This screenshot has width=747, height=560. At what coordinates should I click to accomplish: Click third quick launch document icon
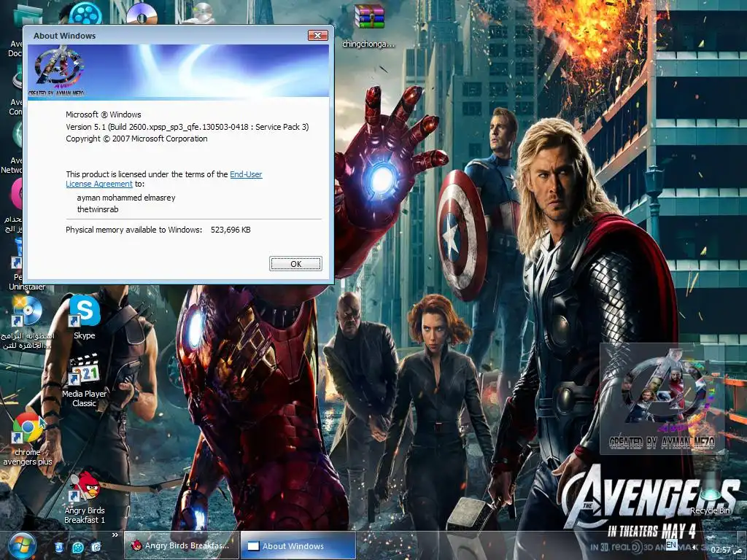(x=96, y=547)
